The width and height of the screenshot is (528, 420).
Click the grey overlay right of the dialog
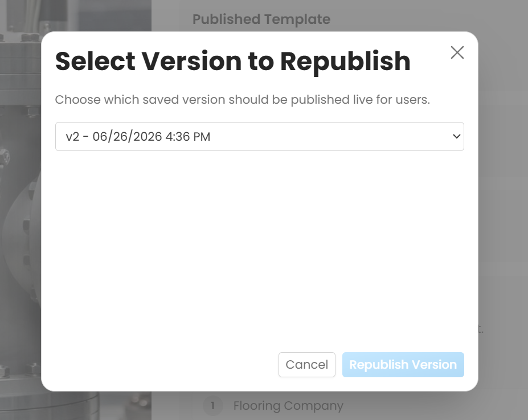(x=503, y=209)
